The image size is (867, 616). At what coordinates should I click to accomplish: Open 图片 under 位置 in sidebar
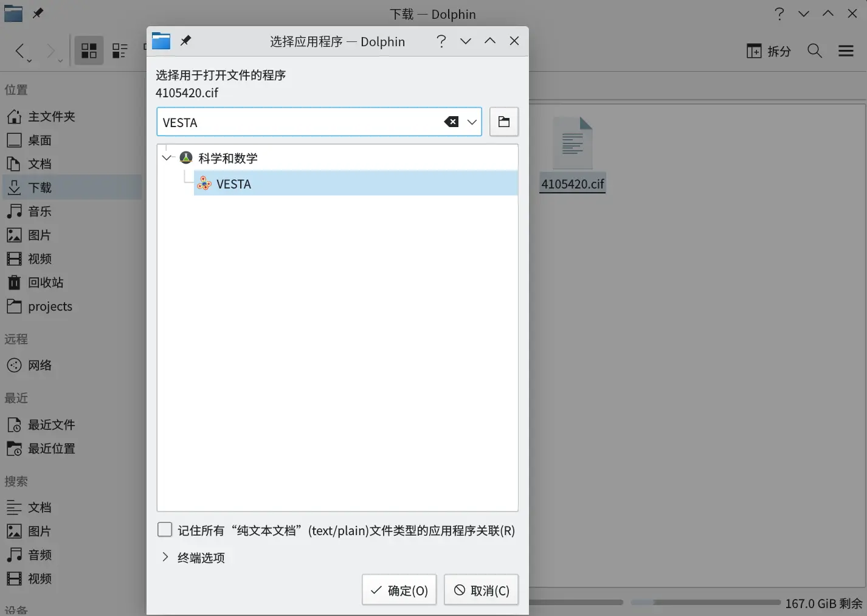71,235
